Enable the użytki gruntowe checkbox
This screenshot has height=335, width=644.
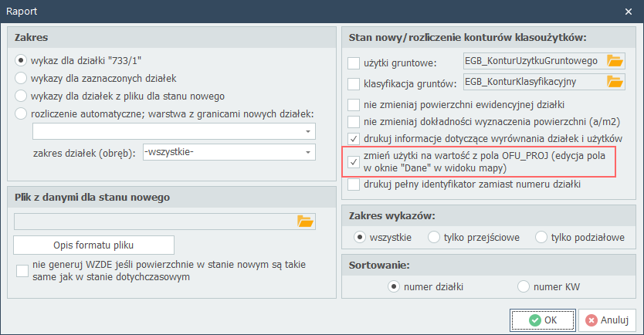coord(354,63)
